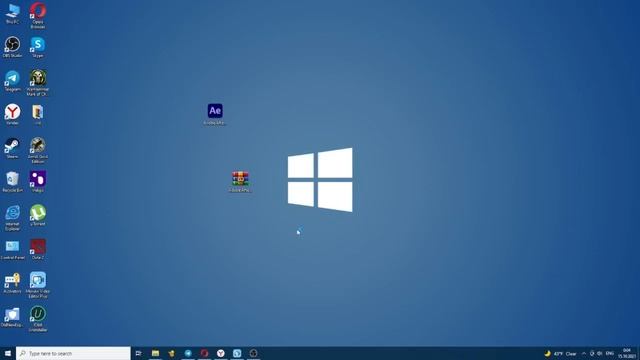Select the purple Helpdesk app shortcut
This screenshot has width=640, height=360.
38,182
